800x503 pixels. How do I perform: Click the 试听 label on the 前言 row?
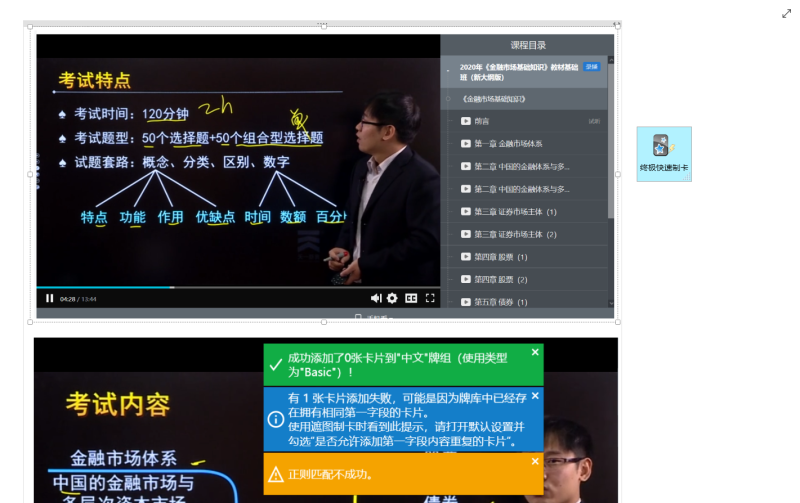point(594,121)
